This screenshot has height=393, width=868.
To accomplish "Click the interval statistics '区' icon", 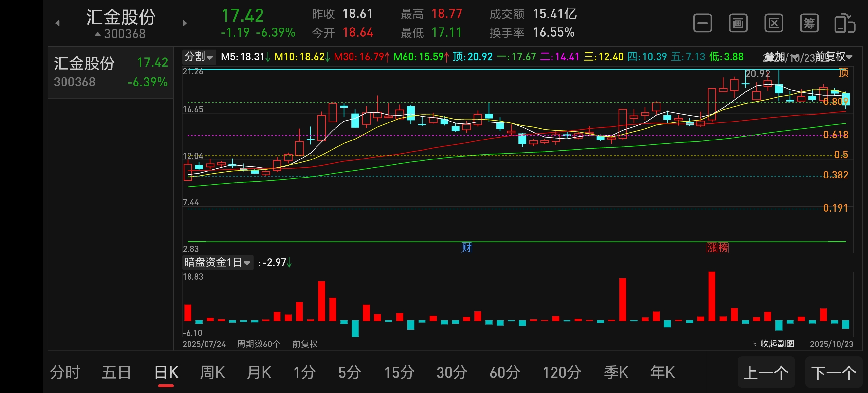I will [773, 23].
